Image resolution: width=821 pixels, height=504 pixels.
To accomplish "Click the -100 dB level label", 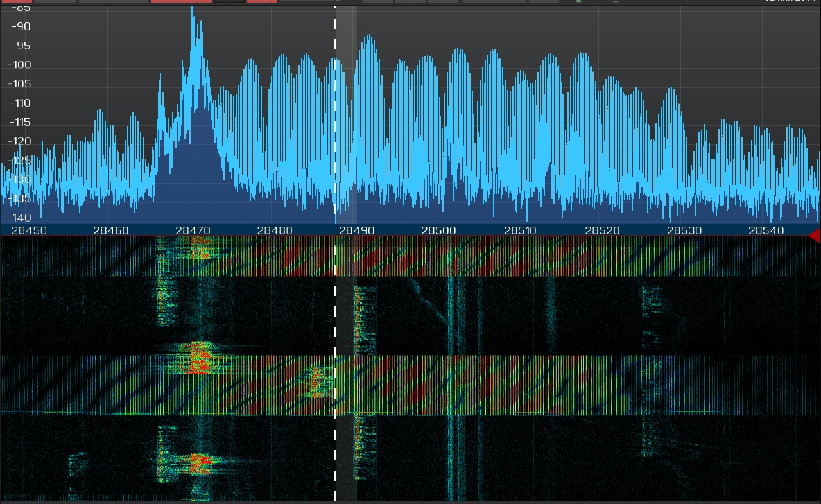I will (x=19, y=65).
